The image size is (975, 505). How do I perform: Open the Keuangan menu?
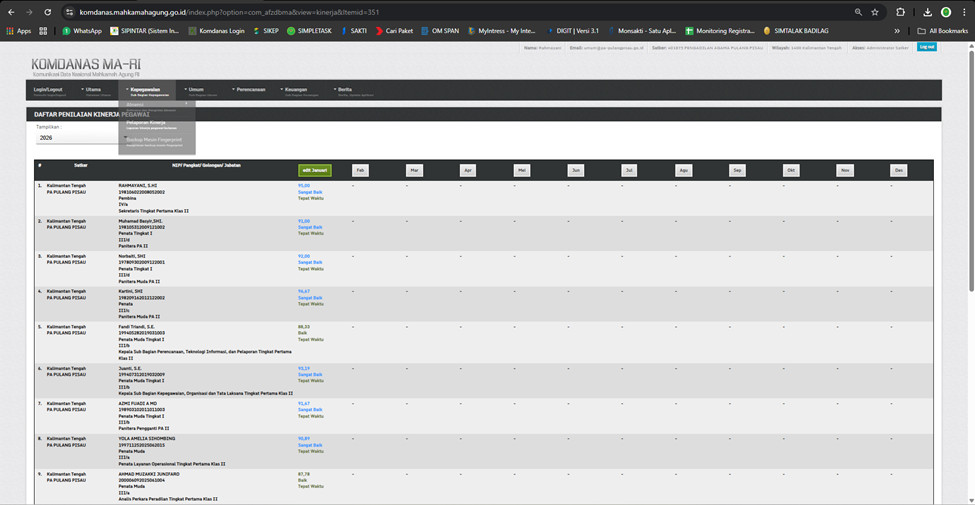(x=295, y=89)
